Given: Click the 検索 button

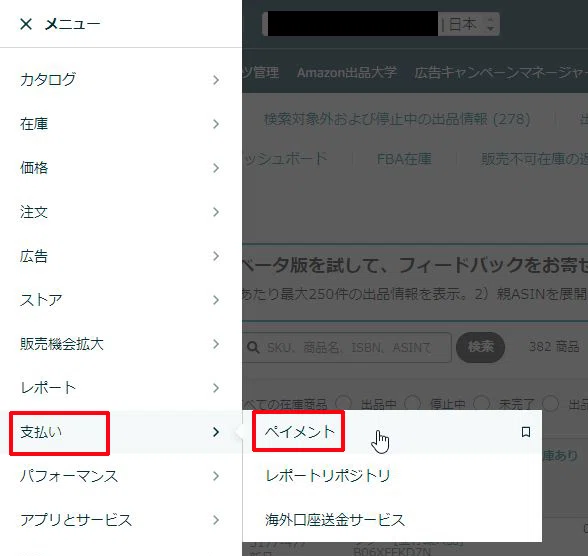Looking at the screenshot, I should (480, 347).
